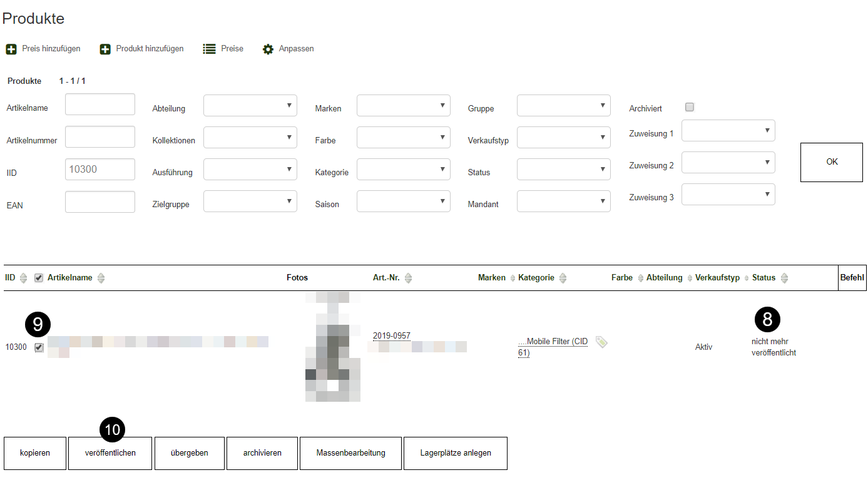Sort by Art.-Nr. column arrows
868x485 pixels.
tap(408, 278)
